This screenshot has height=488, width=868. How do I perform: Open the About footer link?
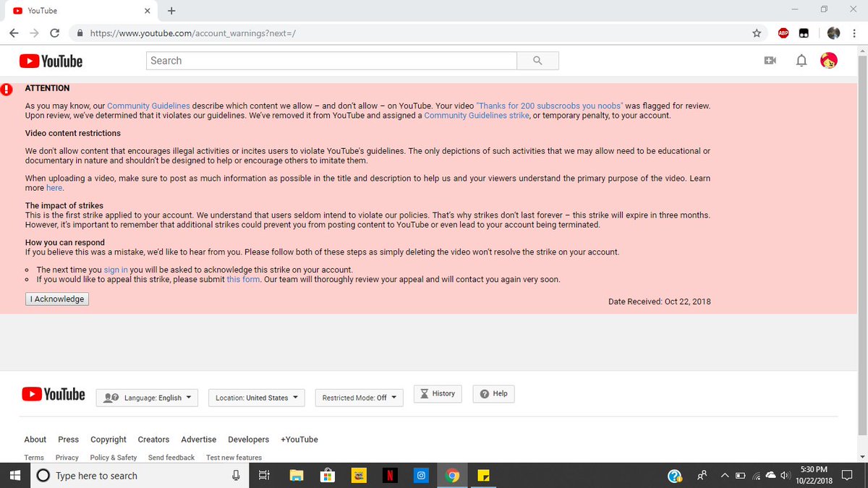35,440
